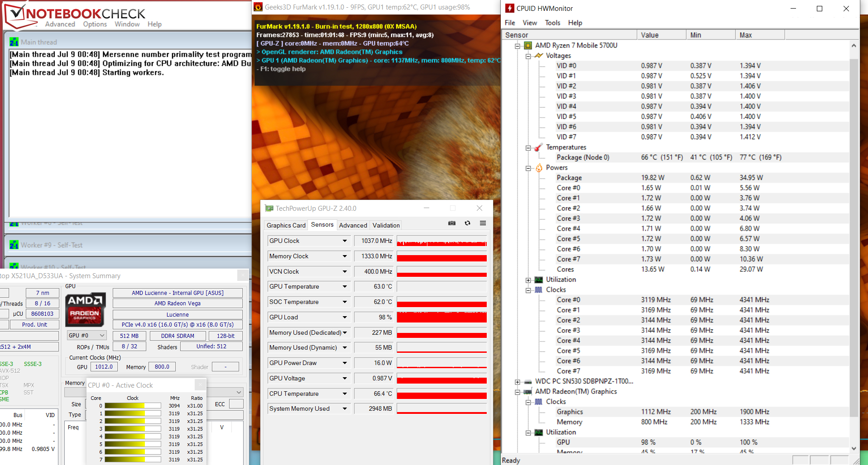This screenshot has width=868, height=465.
Task: Click the AMD Ryzen 7 CPU chip icon
Action: tap(528, 45)
